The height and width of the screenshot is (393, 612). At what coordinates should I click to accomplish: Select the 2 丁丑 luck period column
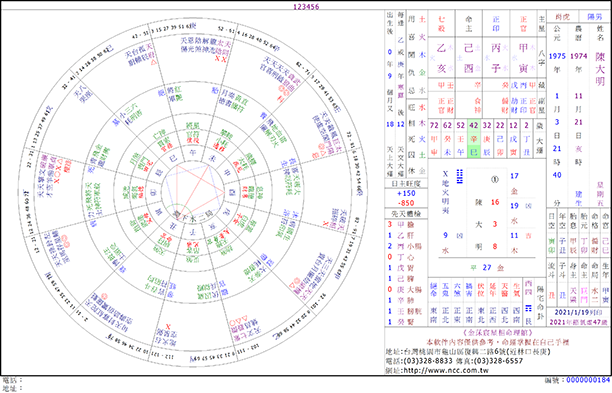coord(527,139)
